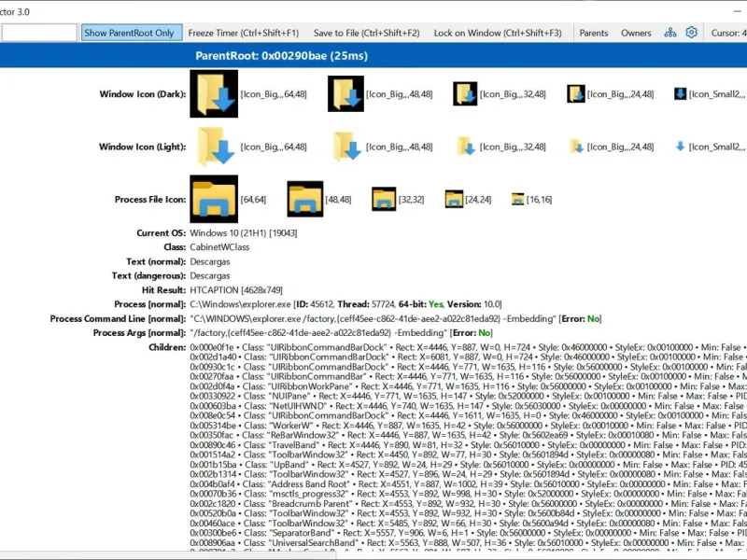This screenshot has height=560, width=747.
Task: Select the Class value CabinetWClass
Action: click(x=219, y=247)
